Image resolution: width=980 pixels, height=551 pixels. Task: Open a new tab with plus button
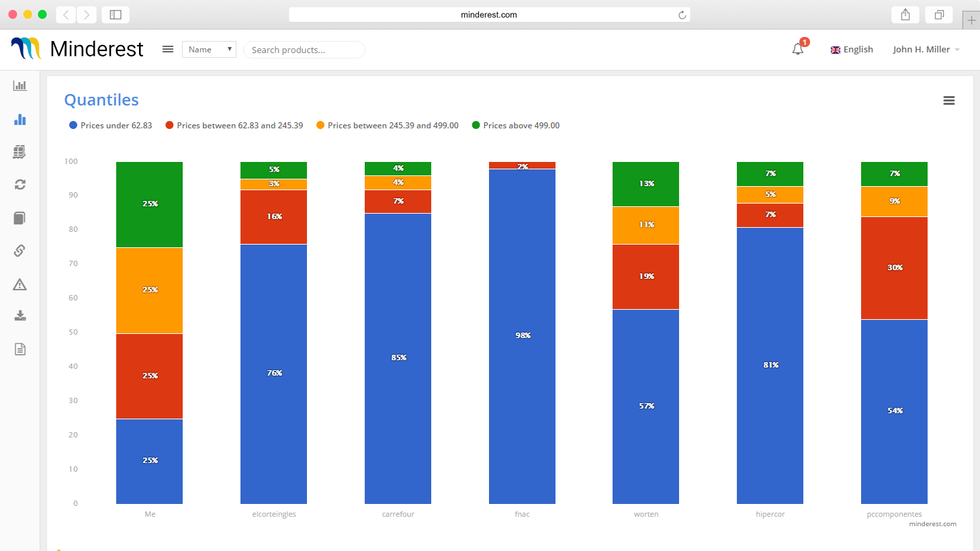tap(971, 20)
